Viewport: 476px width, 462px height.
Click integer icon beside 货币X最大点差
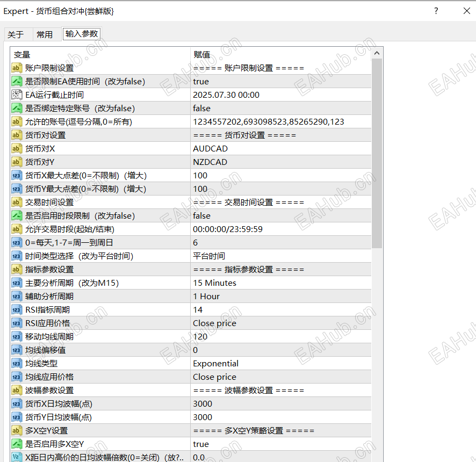tap(17, 175)
